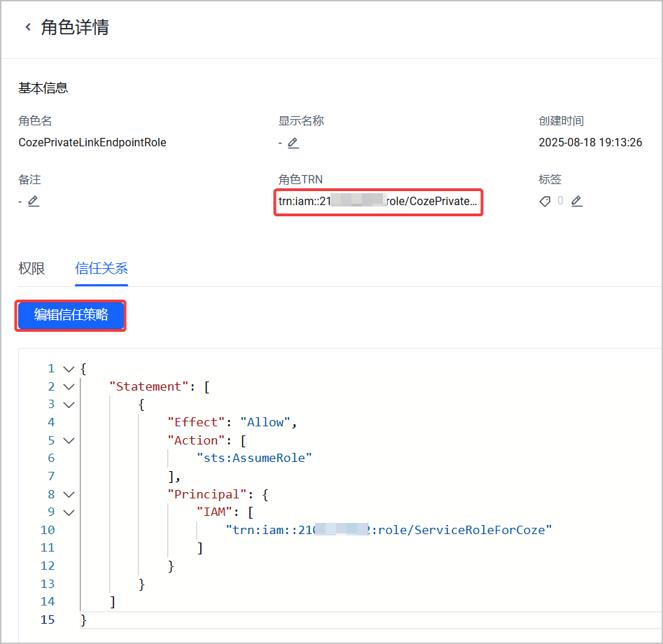Switch to the 权限 tab
Screen dimensions: 663x644
click(32, 269)
